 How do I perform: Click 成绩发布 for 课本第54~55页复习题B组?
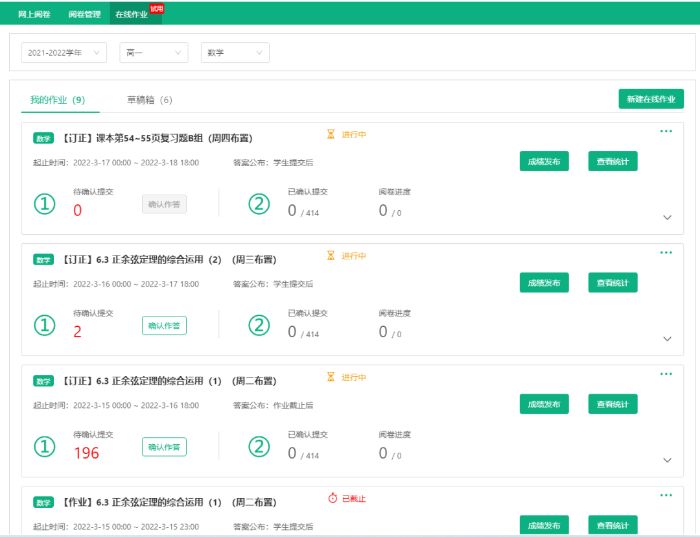click(544, 161)
